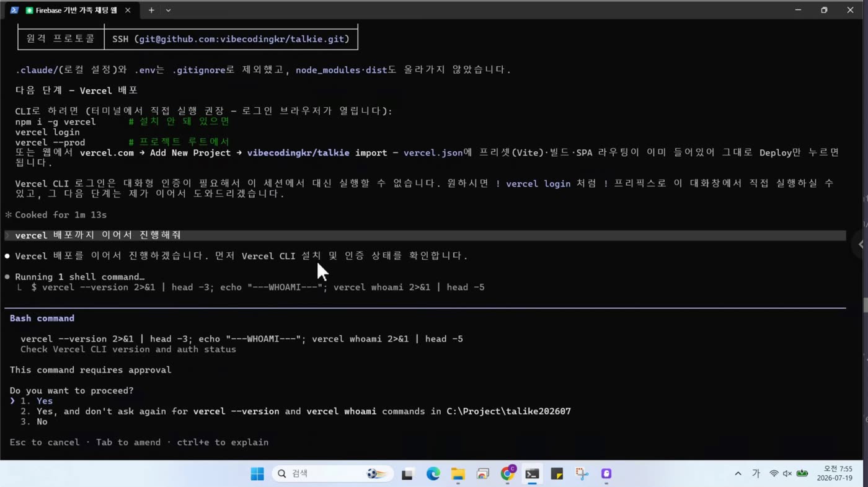The width and height of the screenshot is (868, 487).
Task: Switch the Korean IME input mode indicator
Action: [x=756, y=474]
